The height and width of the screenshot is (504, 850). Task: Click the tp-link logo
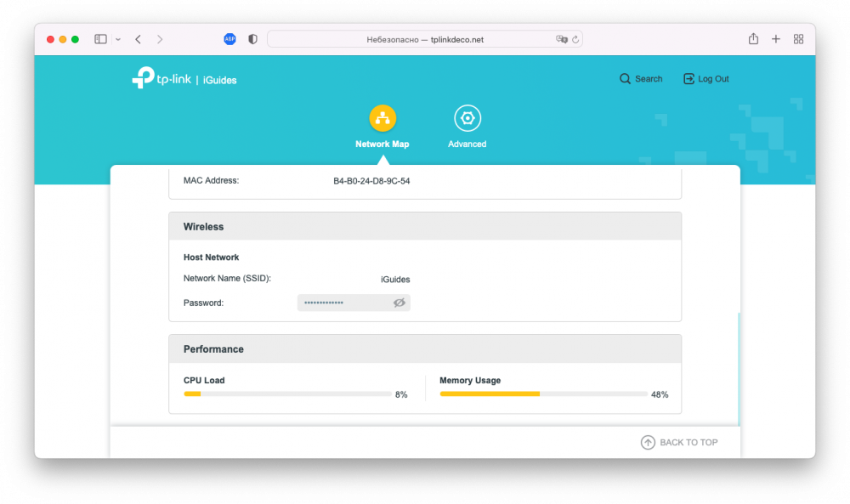[x=161, y=78]
